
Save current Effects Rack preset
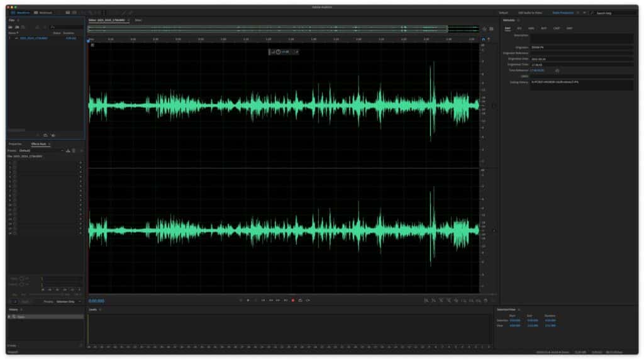click(x=68, y=151)
